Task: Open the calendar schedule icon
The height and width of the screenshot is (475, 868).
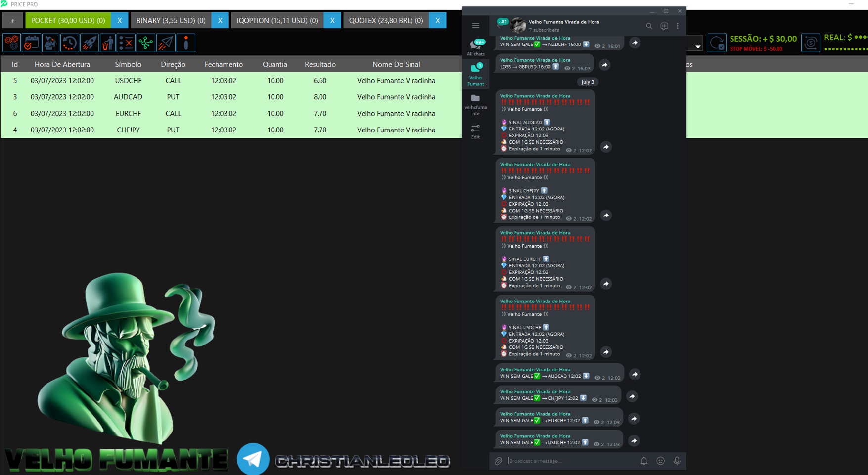Action: tap(31, 43)
